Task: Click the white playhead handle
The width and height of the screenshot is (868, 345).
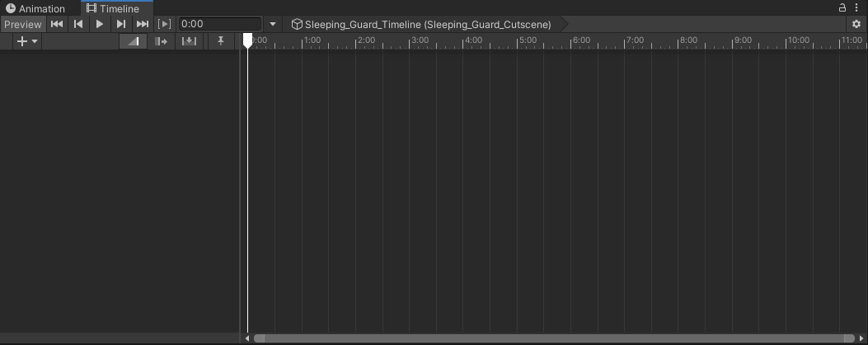Action: pos(247,40)
